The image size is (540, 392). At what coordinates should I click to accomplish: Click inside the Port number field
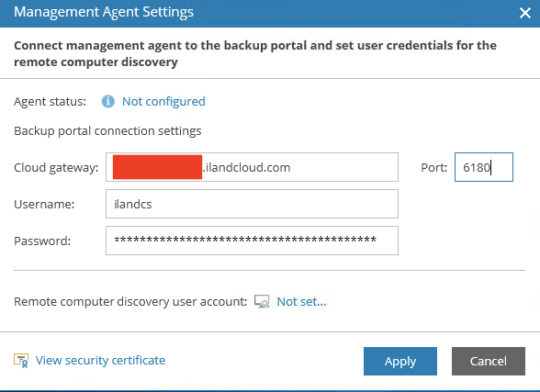(x=483, y=167)
